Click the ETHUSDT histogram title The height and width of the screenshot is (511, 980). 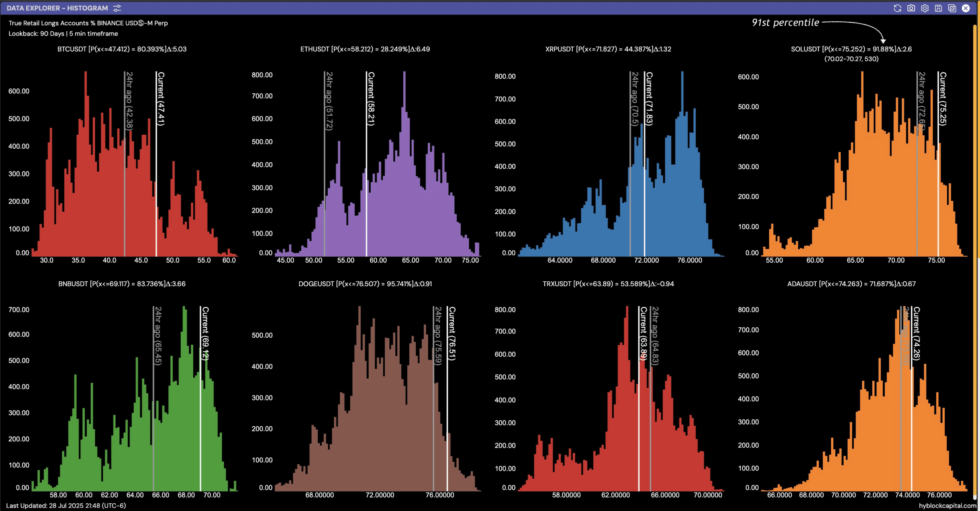coord(365,49)
